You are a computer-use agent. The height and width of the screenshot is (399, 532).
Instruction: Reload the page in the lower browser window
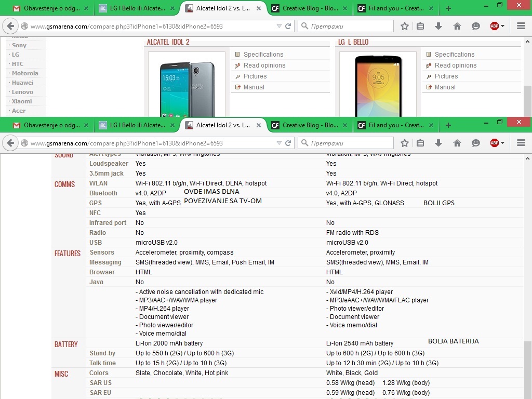pos(288,143)
